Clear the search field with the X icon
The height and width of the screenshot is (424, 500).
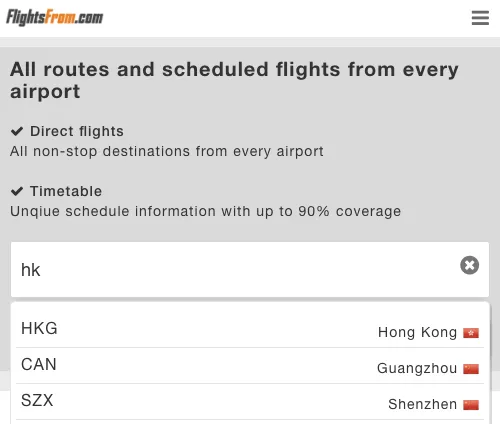(469, 265)
